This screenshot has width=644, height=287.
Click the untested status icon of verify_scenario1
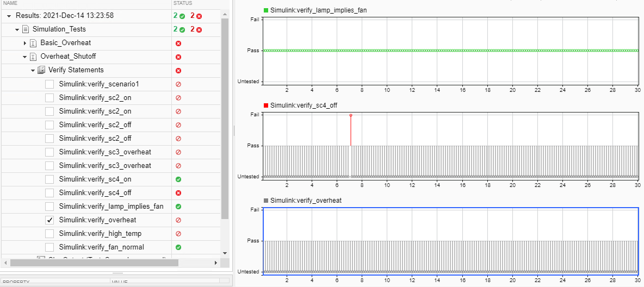[x=178, y=84]
